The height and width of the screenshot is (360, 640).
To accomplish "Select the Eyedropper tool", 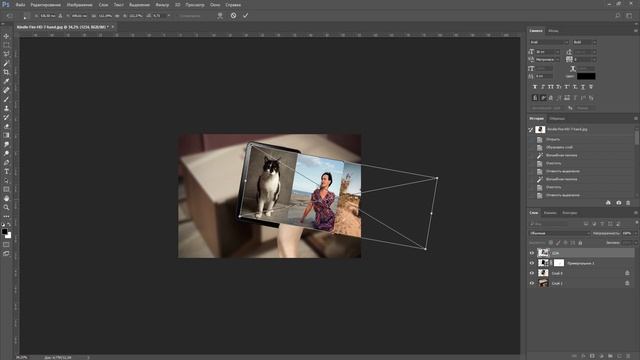I will (x=6, y=81).
